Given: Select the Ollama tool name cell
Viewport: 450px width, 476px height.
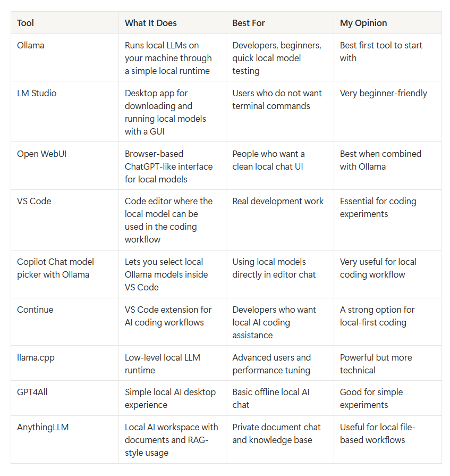Looking at the screenshot, I should pyautogui.click(x=31, y=46).
